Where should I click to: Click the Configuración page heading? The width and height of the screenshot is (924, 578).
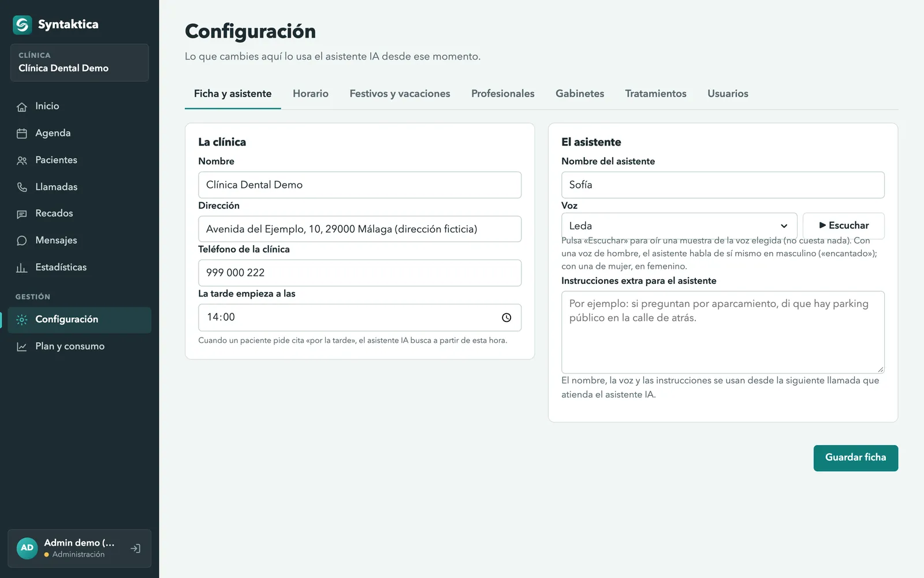tap(250, 31)
